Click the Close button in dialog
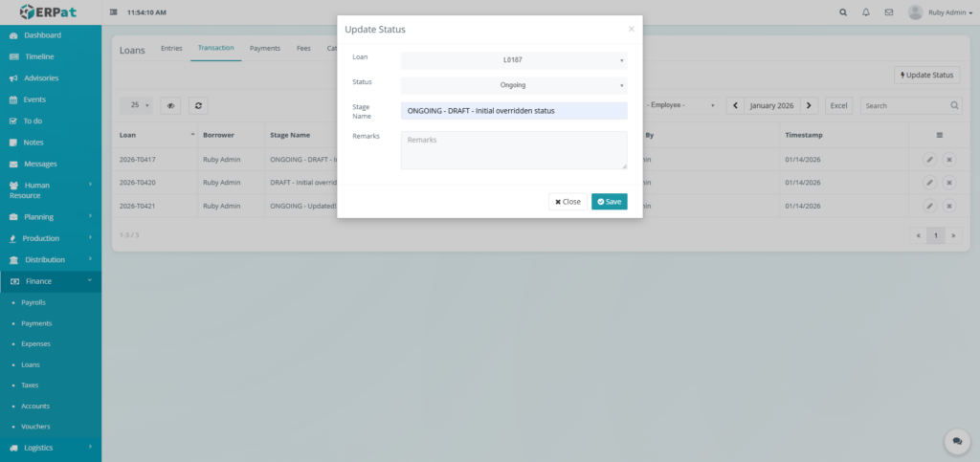Screen dimensions: 980x462 click(x=568, y=202)
